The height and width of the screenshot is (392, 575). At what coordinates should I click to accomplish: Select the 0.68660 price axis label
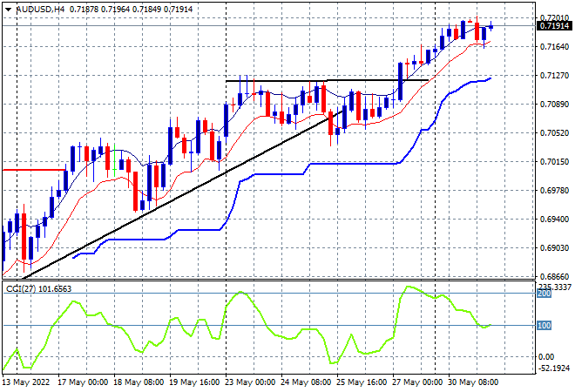(554, 276)
